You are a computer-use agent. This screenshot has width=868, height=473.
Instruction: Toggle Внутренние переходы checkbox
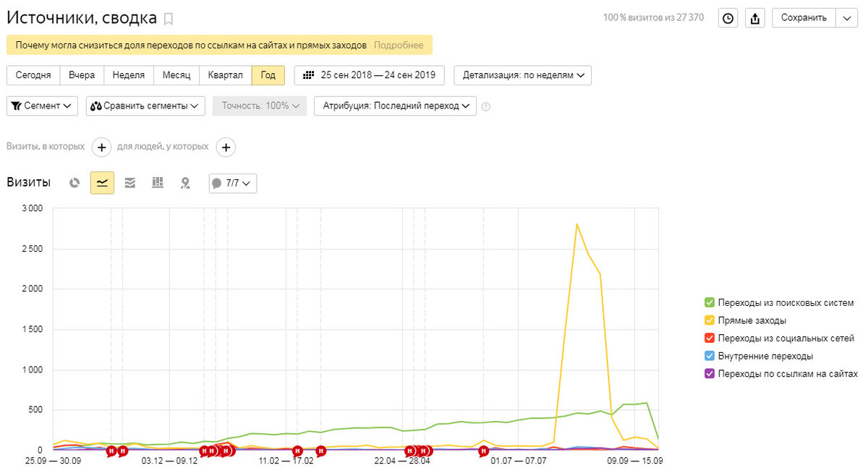click(x=710, y=356)
